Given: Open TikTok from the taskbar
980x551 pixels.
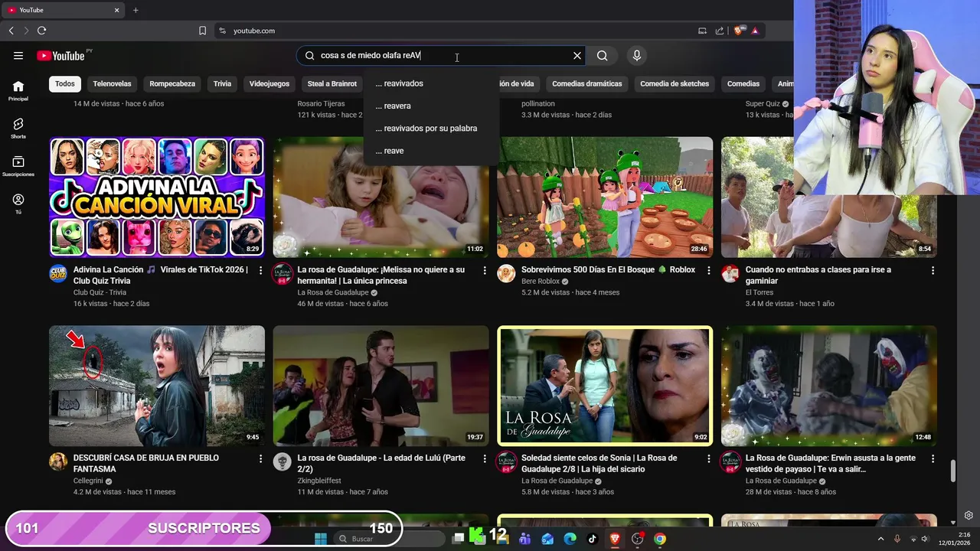Looking at the screenshot, I should click(592, 539).
